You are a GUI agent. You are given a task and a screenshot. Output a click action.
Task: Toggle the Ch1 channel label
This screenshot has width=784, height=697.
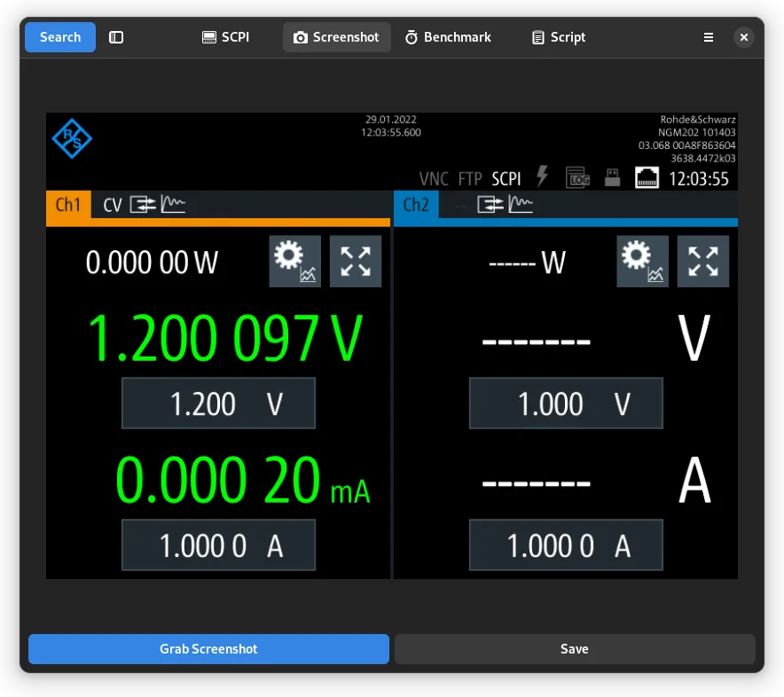click(68, 206)
